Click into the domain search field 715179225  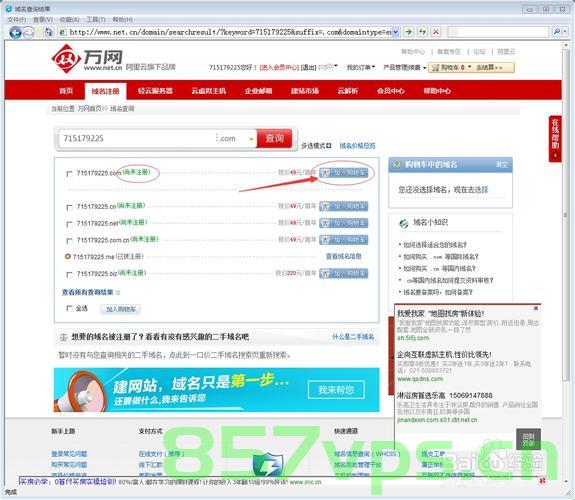[x=138, y=139]
